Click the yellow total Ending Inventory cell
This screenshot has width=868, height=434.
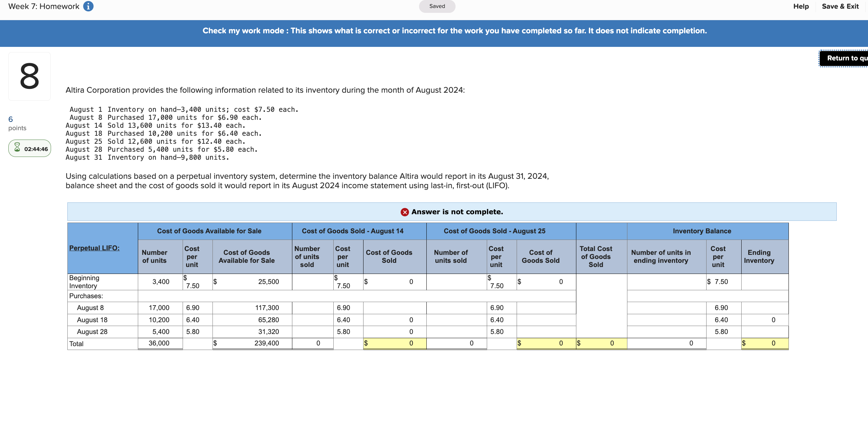tap(765, 343)
